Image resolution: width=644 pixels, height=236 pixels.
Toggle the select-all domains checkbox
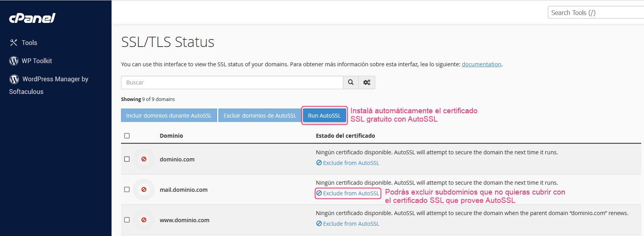(127, 136)
